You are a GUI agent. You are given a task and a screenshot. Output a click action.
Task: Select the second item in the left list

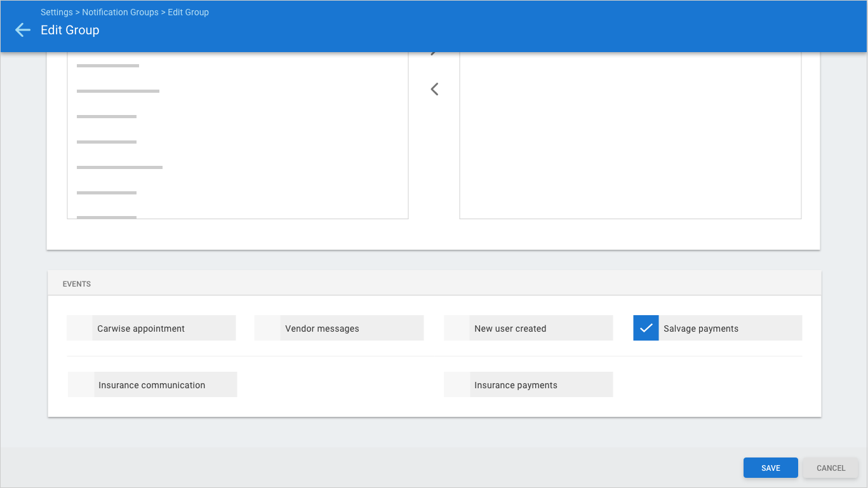118,91
